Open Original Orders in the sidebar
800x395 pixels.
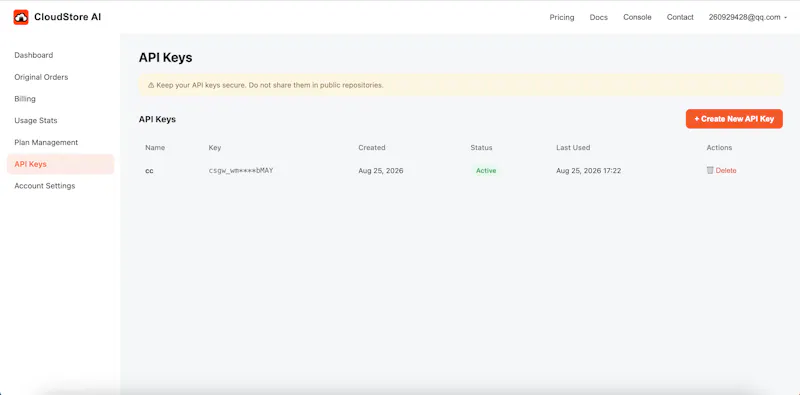tap(61, 77)
